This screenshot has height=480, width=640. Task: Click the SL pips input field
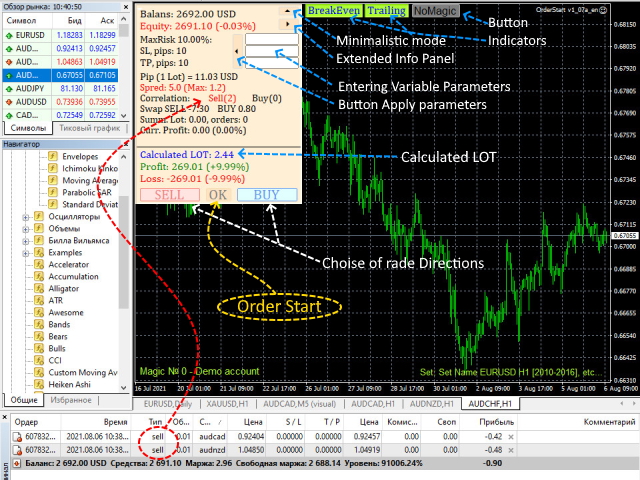click(x=271, y=51)
